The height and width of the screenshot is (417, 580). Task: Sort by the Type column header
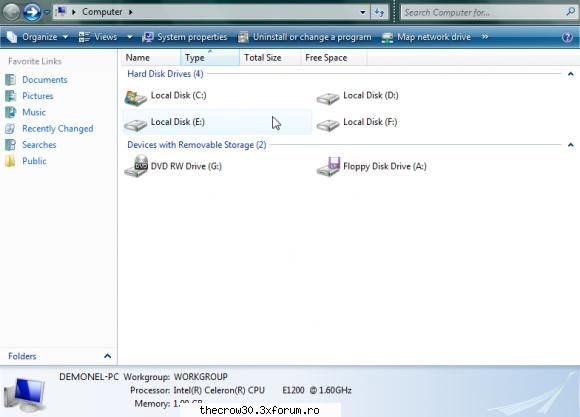210,58
